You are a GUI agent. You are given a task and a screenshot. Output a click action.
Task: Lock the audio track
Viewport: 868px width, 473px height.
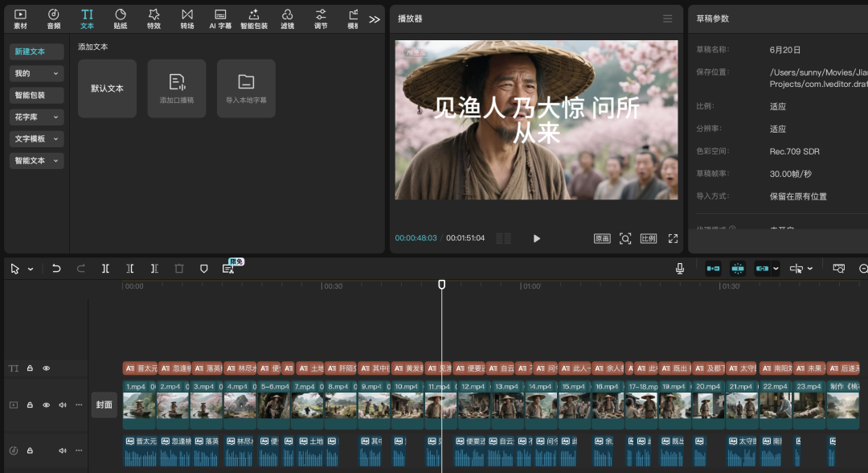coord(30,450)
